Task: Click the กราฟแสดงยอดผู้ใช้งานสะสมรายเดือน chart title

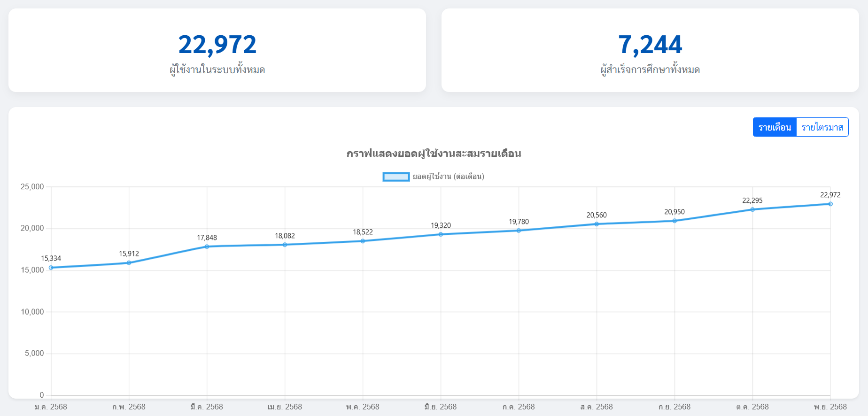Action: tap(434, 154)
